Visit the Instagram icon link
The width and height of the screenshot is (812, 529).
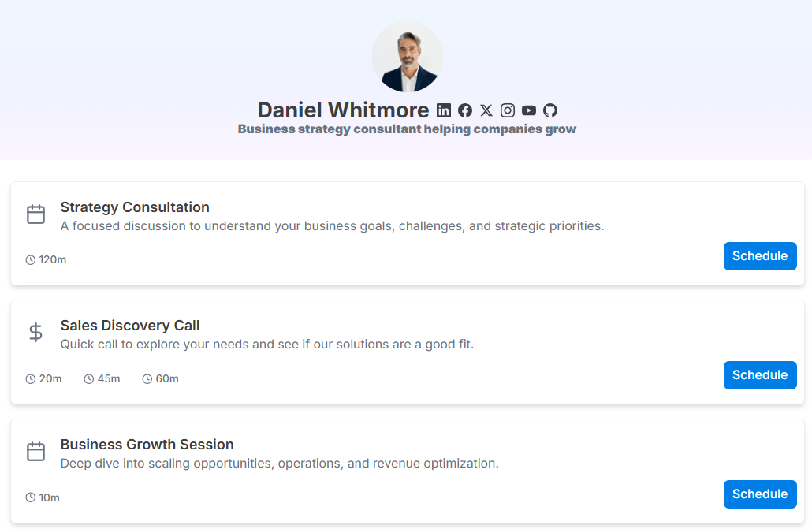tap(508, 110)
